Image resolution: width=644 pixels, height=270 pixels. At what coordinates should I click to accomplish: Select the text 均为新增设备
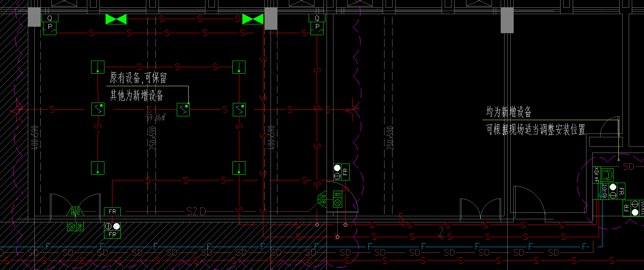pyautogui.click(x=508, y=112)
